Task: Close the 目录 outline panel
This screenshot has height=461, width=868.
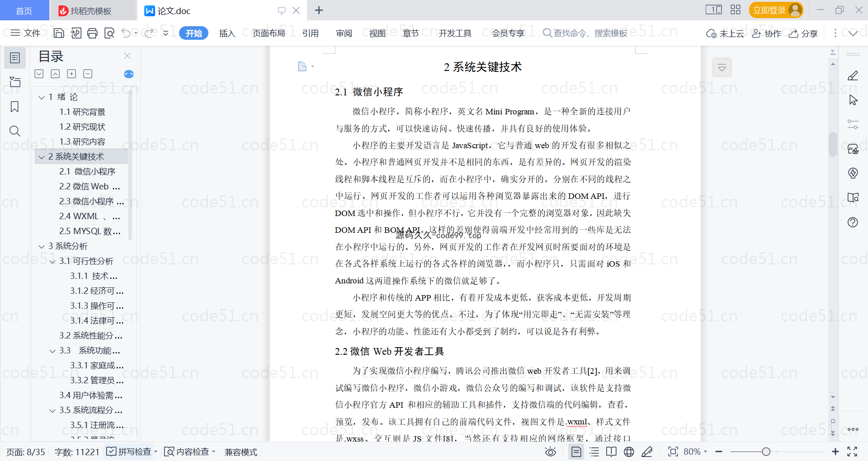Action: click(127, 56)
